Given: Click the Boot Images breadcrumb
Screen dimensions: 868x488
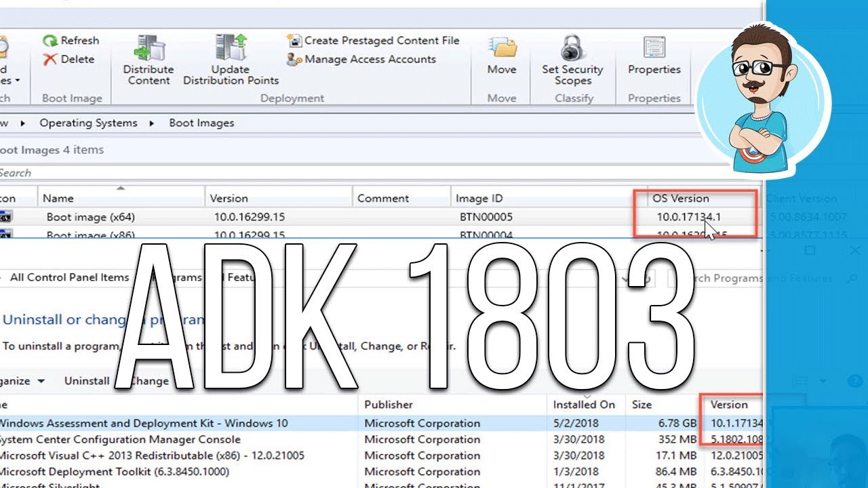Looking at the screenshot, I should coord(201,123).
